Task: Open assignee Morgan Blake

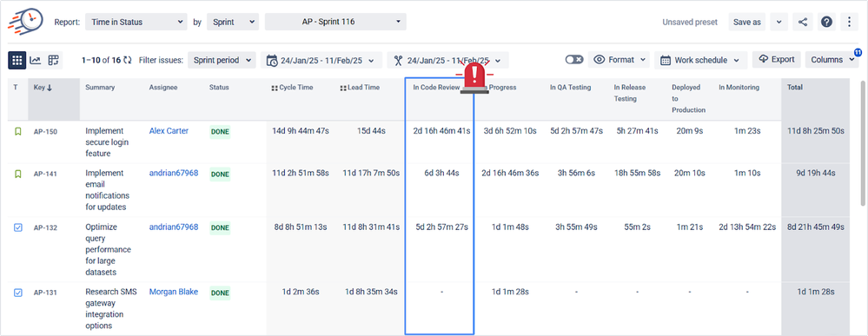Action: click(x=174, y=292)
